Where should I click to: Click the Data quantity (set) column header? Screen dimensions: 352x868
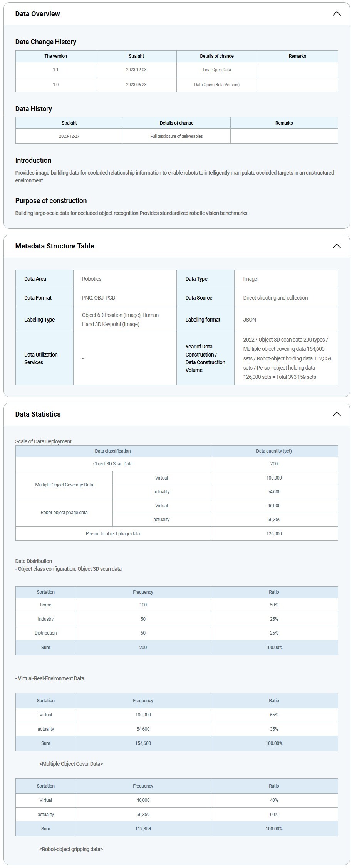tap(273, 451)
